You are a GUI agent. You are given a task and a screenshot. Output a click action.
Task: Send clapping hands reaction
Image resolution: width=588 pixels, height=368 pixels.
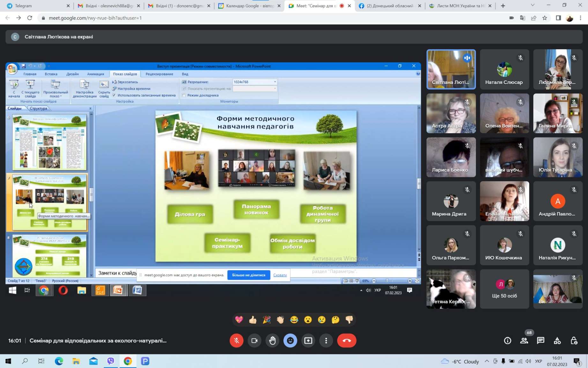click(x=280, y=319)
